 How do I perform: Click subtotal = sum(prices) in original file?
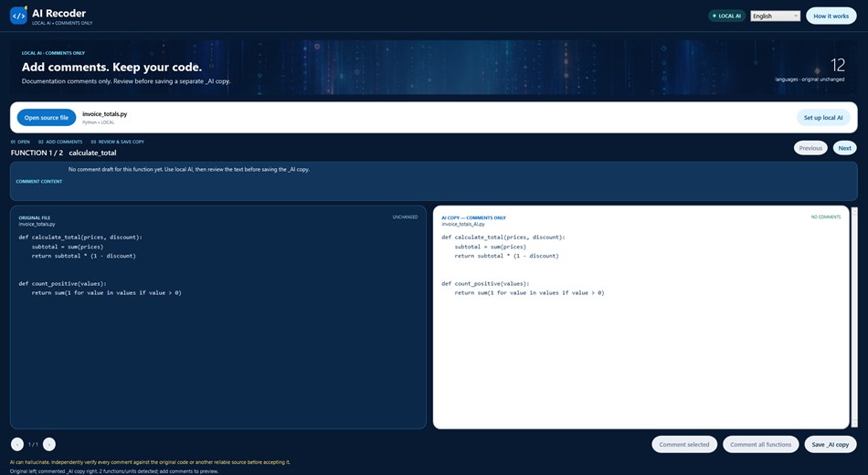(68, 247)
